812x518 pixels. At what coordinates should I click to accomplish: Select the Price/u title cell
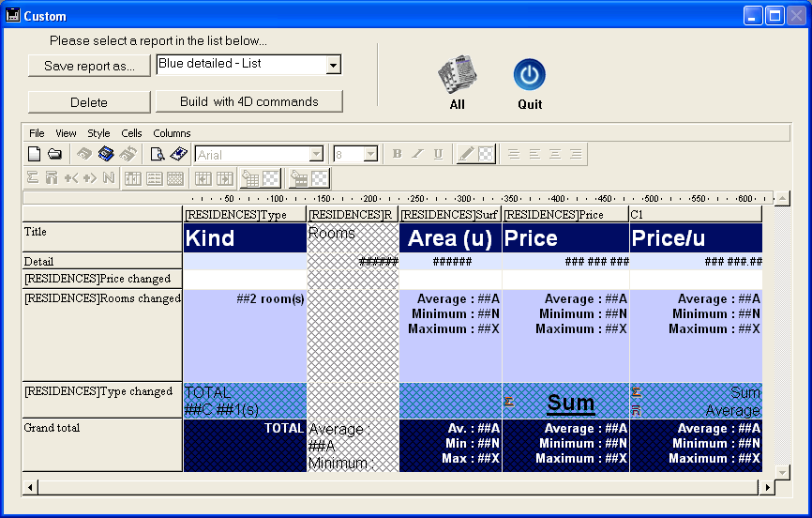694,238
